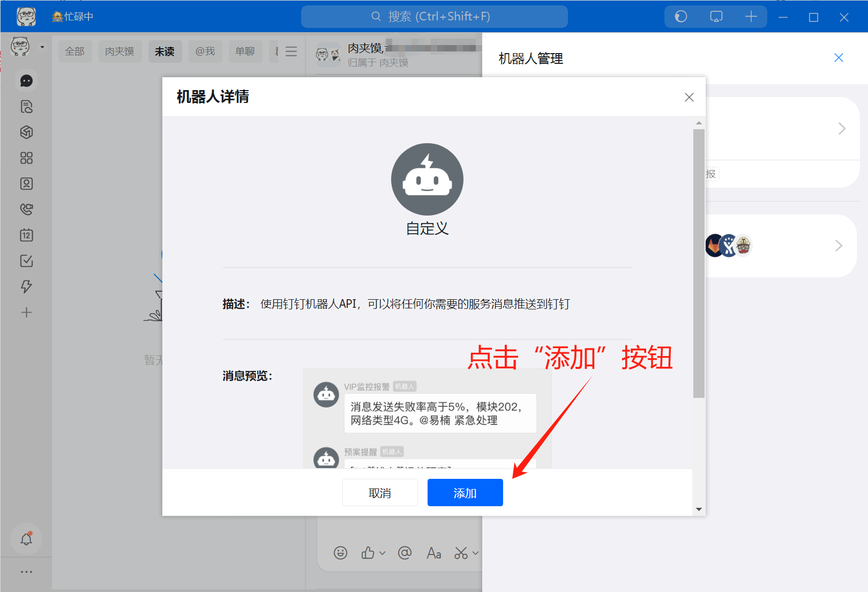Click the dialog vertical scrollbar thumb
Image resolution: width=868 pixels, height=592 pixels.
tap(699, 263)
